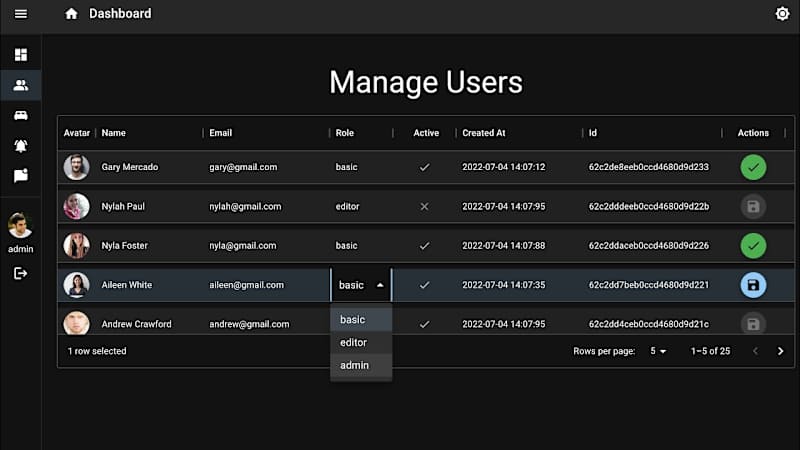Open the messages flag icon in sidebar

[21, 176]
